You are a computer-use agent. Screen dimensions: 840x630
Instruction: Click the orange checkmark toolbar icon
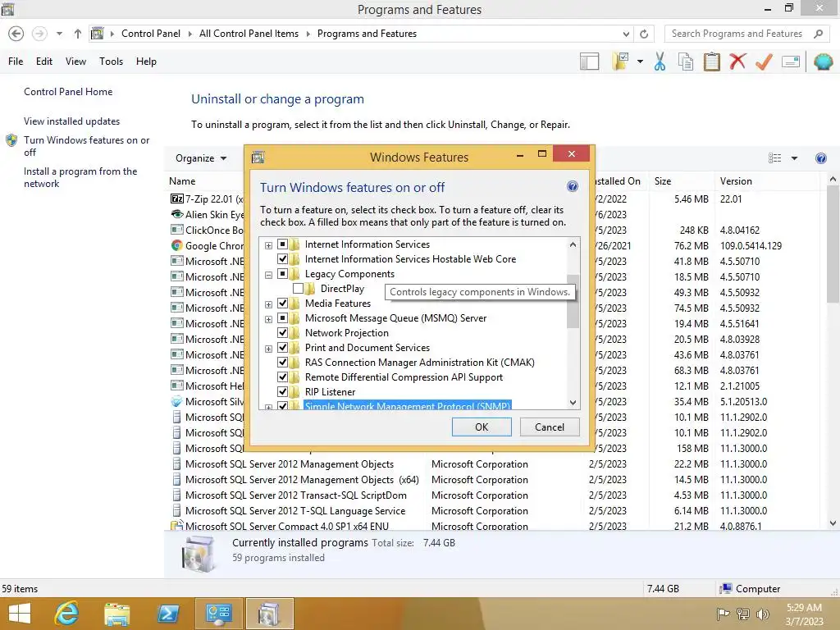(x=764, y=62)
